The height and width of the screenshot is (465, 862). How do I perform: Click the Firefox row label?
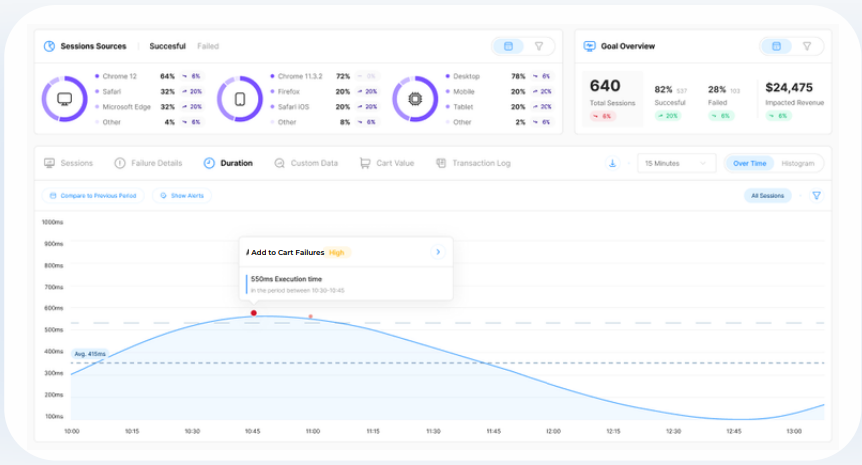(289, 92)
